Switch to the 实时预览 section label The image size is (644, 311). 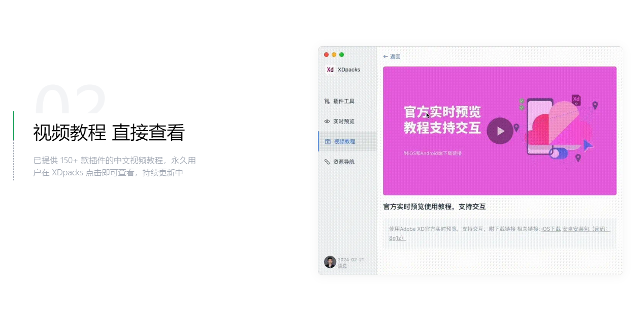[x=344, y=121]
